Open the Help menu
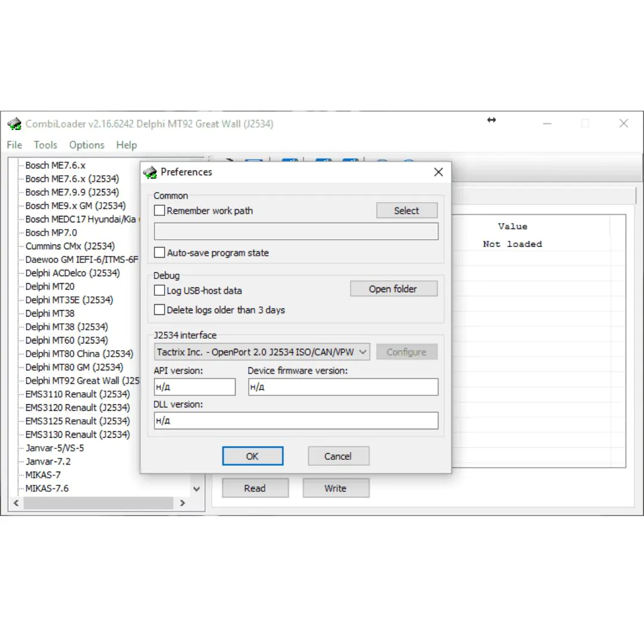Screen dimensions: 644x644 pyautogui.click(x=126, y=145)
